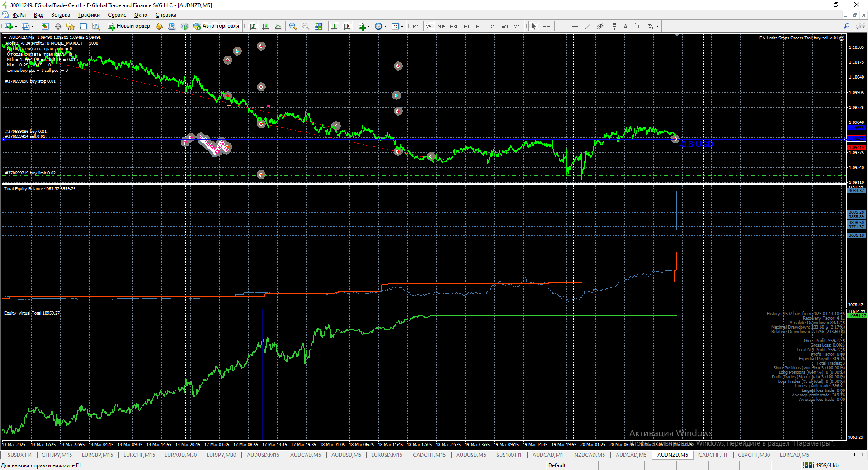Show the Navigator panel
Image resolution: width=868 pixels, height=470 pixels.
click(71, 26)
